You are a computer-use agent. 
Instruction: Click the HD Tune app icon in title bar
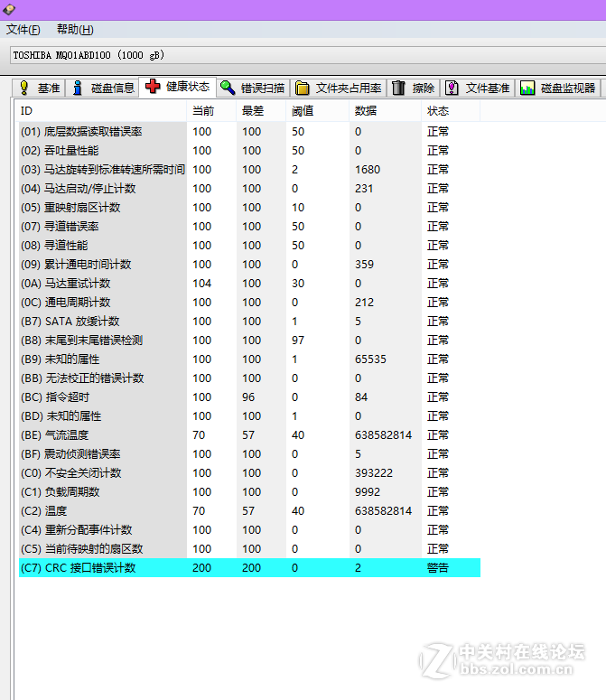pyautogui.click(x=9, y=9)
